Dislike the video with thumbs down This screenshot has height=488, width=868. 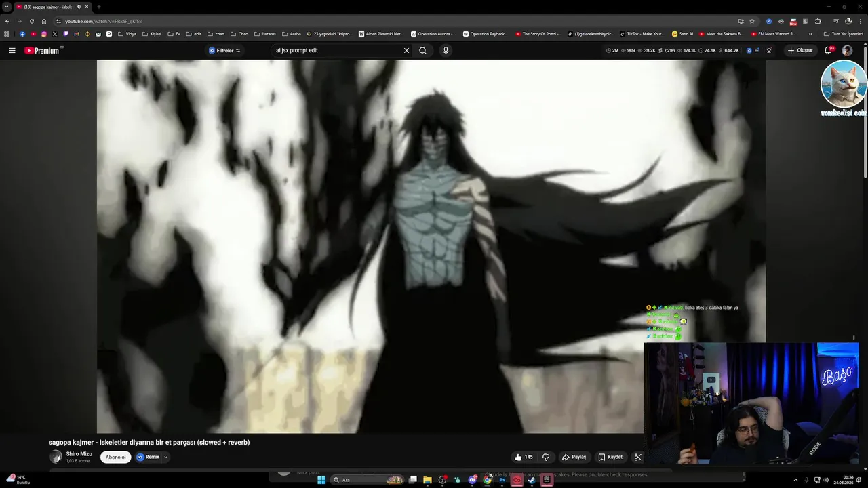coord(546,457)
